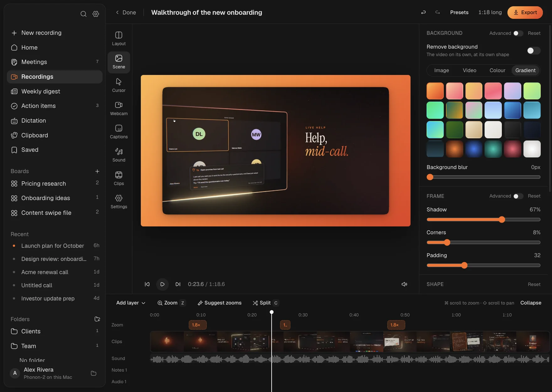Screen dimensions: 552x392
Task: Select the Gradient background tab
Action: click(x=525, y=70)
